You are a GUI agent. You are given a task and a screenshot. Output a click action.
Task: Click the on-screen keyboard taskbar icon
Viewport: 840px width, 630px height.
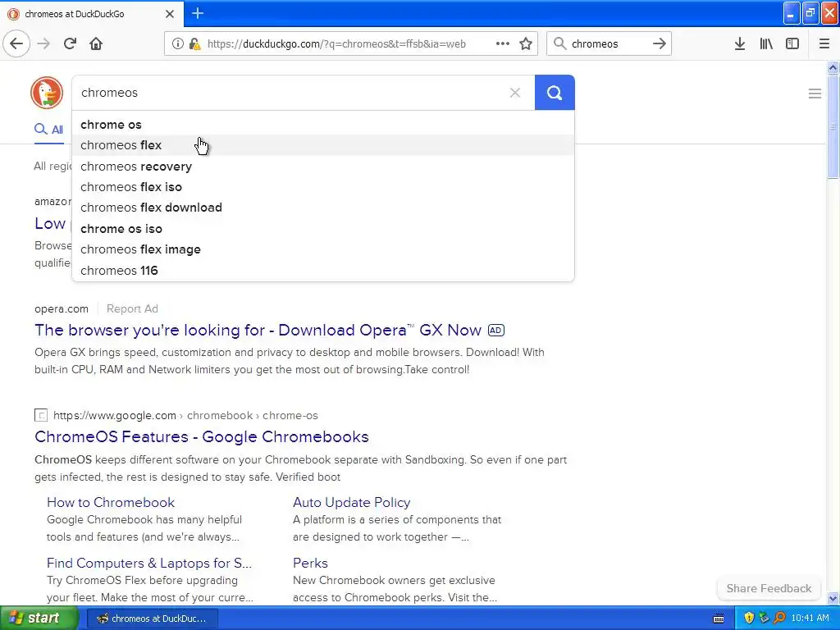coord(719,619)
